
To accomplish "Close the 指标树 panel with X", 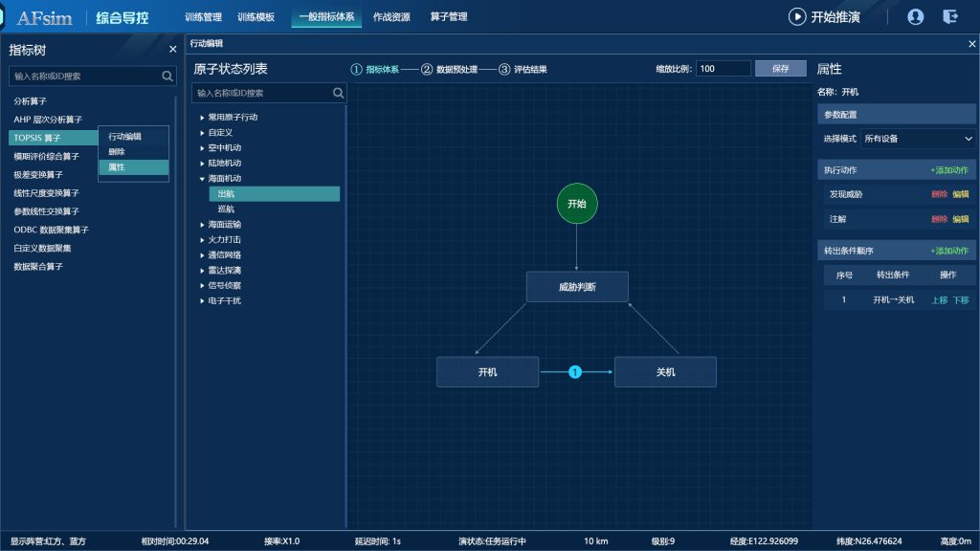I will tap(173, 49).
